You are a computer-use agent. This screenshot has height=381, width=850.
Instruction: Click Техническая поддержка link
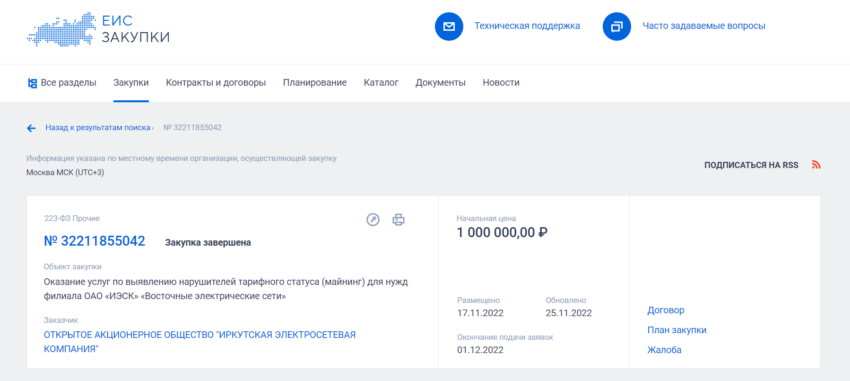click(x=527, y=26)
